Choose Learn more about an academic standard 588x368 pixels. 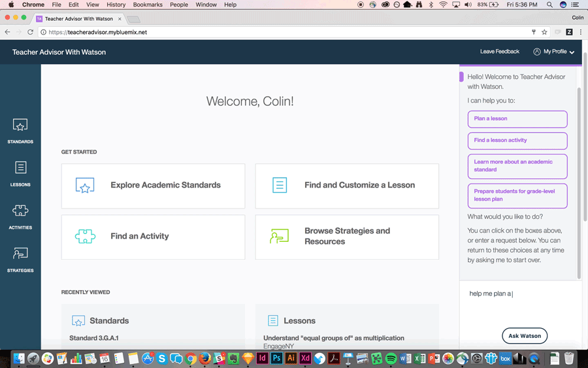(517, 166)
